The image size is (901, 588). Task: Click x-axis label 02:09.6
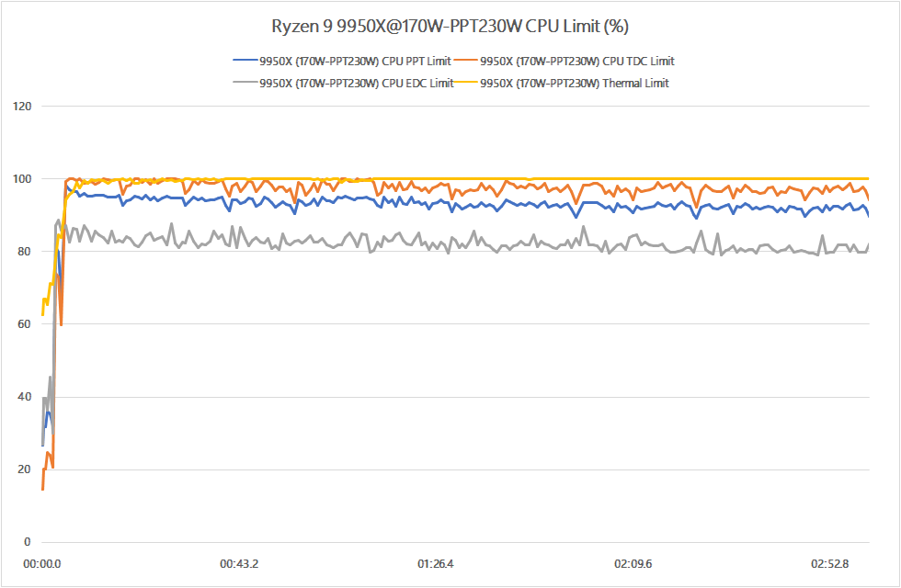[633, 564]
